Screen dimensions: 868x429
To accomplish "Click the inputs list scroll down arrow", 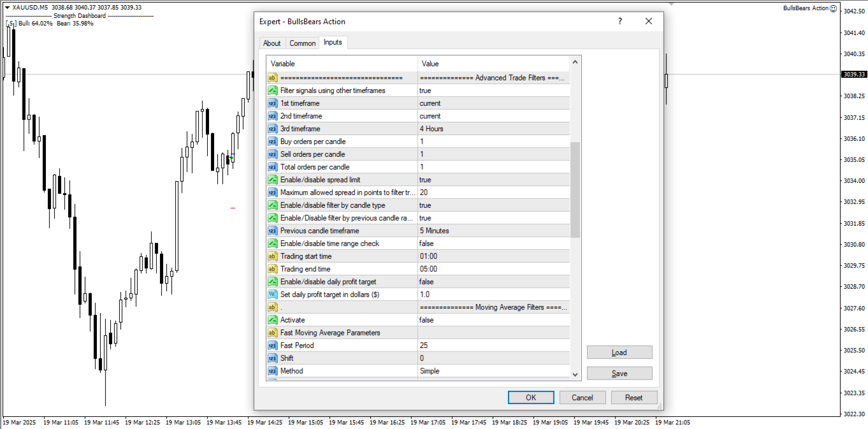I will point(575,375).
